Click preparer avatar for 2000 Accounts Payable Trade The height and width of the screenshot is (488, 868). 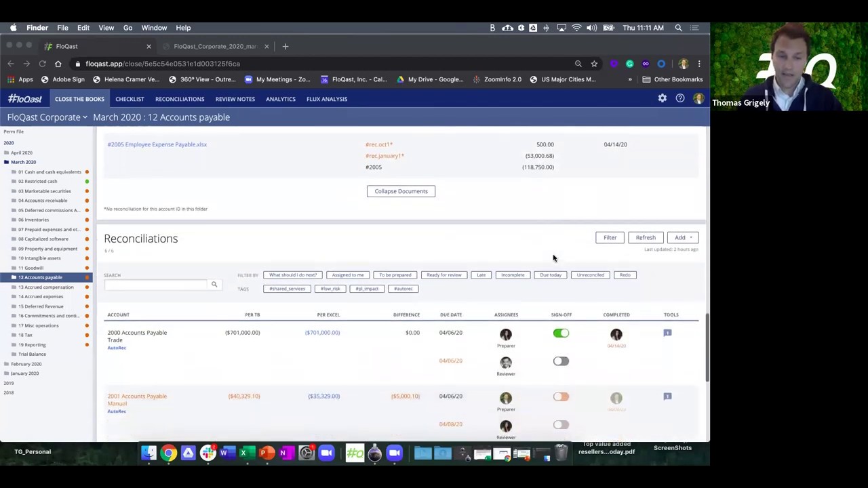click(x=506, y=334)
